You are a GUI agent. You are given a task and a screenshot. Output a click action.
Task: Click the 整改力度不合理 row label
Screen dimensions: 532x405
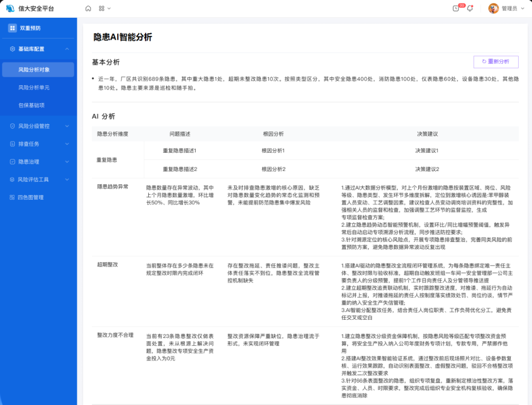pos(115,335)
